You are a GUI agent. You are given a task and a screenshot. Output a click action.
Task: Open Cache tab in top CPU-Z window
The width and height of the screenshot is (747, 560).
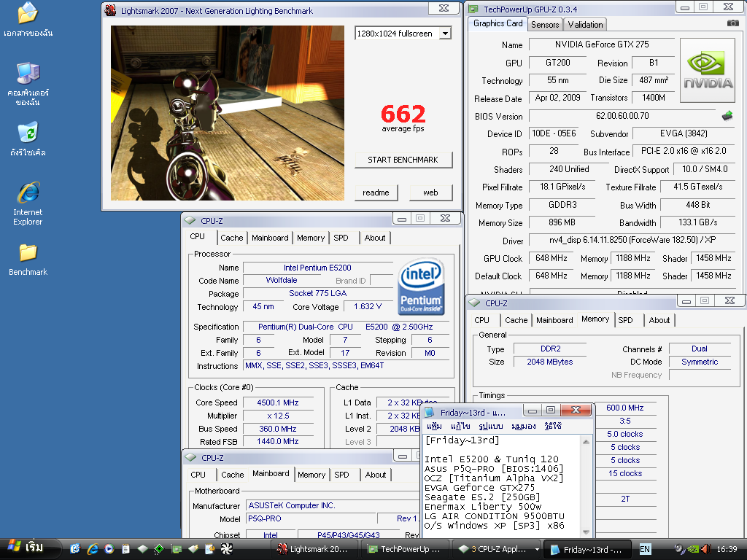pos(232,238)
